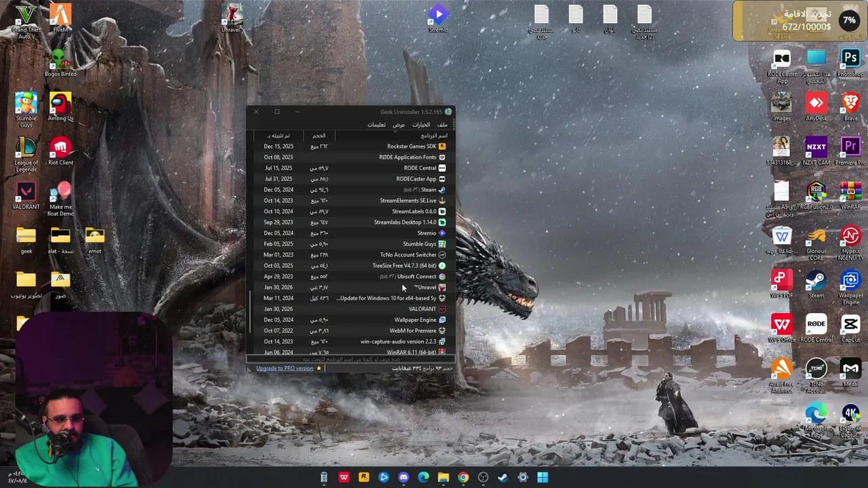868x488 pixels.
Task: Open Google Chrome from the taskbar
Action: (x=463, y=477)
